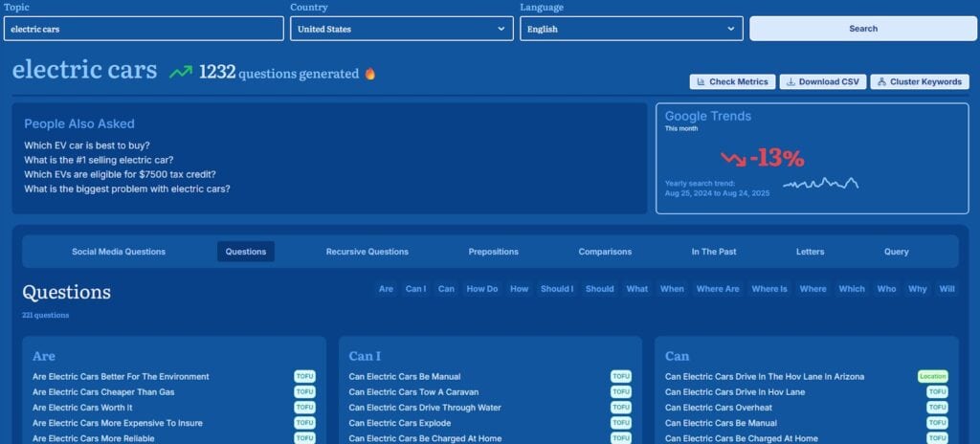Click the Check Metrics button
The image size is (980, 444).
732,82
